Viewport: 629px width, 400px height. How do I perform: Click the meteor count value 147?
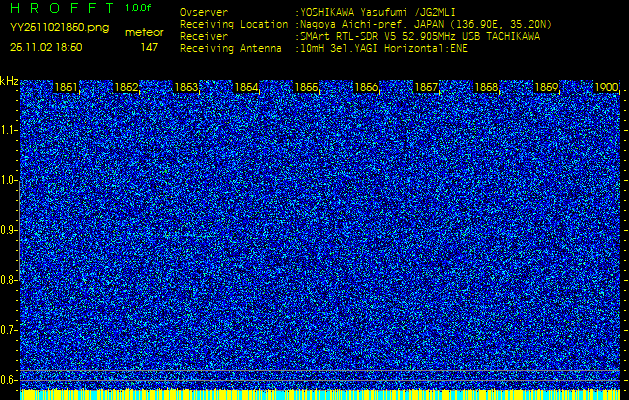point(149,47)
